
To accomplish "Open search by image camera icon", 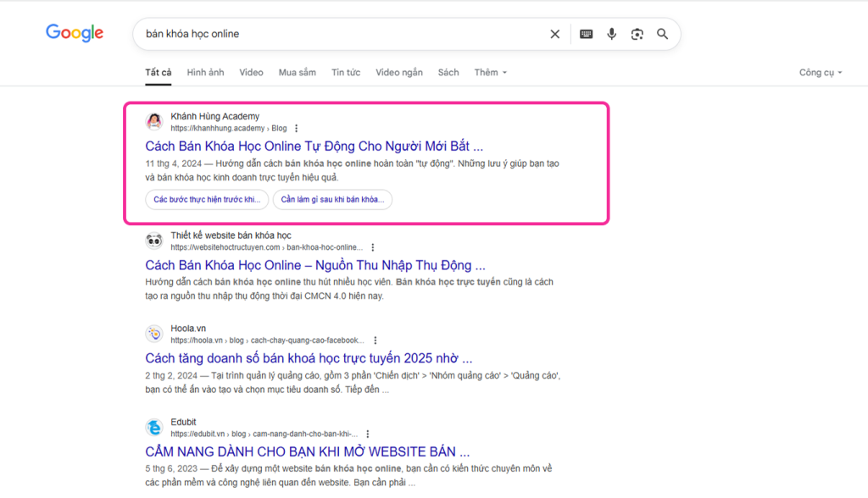I will [637, 35].
